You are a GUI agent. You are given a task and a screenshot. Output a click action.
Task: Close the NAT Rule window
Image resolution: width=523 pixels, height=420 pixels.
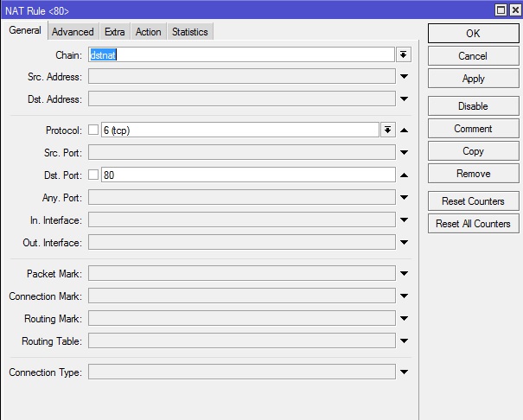point(515,10)
